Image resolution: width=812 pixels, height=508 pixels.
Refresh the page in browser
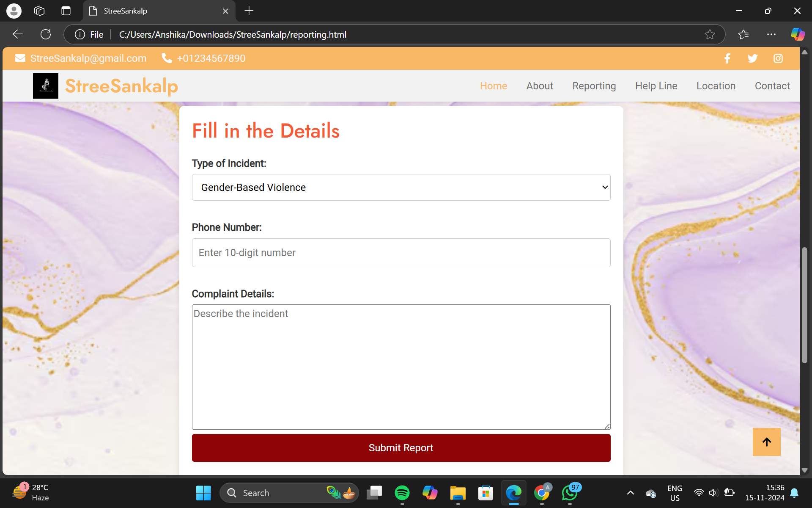[x=46, y=34]
